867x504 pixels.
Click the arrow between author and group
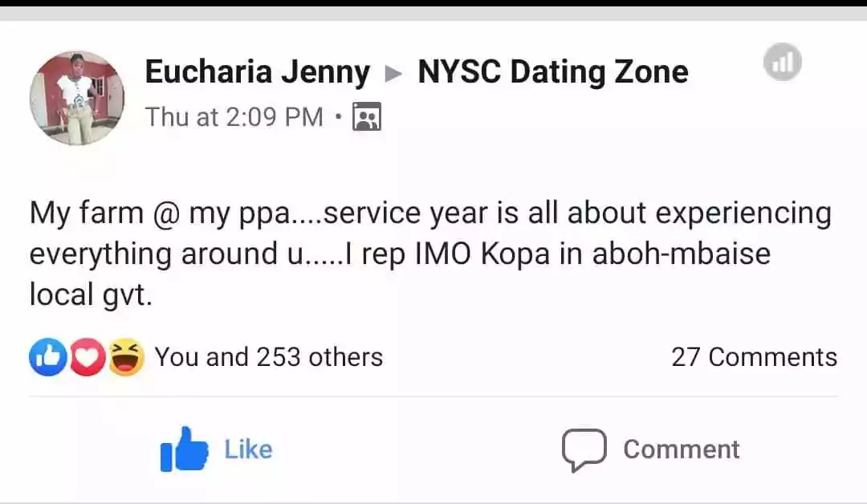coord(393,73)
